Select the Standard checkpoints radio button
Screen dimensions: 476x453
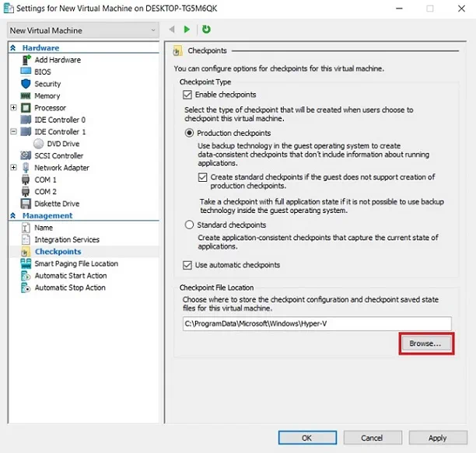[x=190, y=225]
